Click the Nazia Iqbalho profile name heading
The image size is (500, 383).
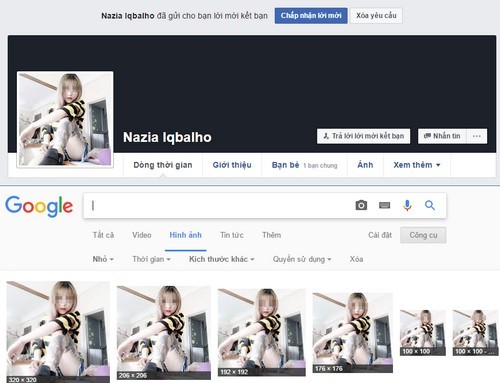click(x=167, y=137)
